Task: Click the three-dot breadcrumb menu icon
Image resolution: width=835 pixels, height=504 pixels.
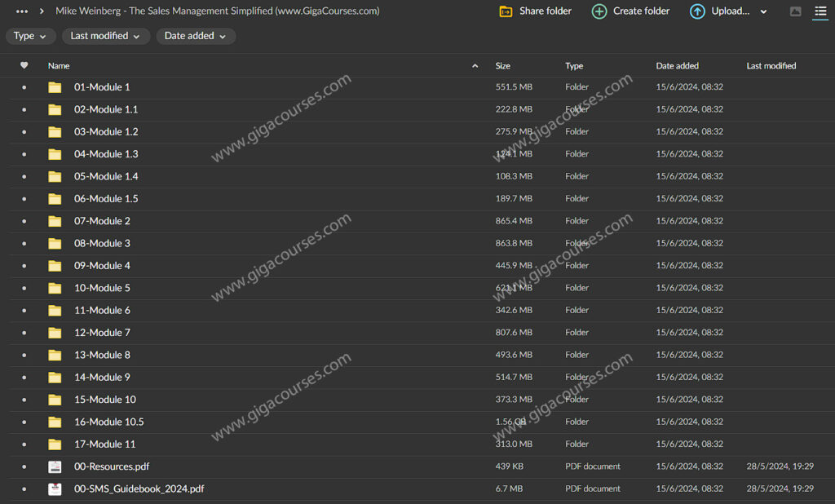Action: click(22, 11)
